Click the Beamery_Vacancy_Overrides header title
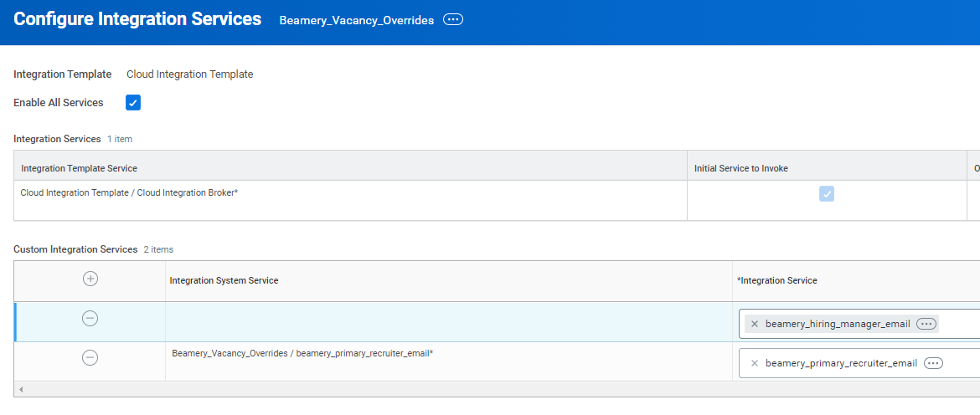Screen dimensions: 980x415 [356, 21]
